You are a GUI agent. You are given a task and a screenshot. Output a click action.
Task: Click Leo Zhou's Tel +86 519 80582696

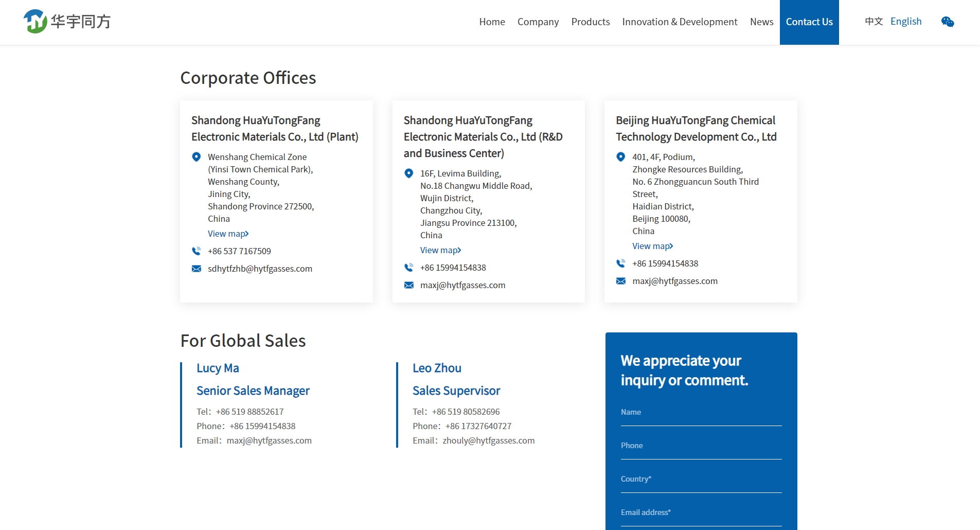466,412
